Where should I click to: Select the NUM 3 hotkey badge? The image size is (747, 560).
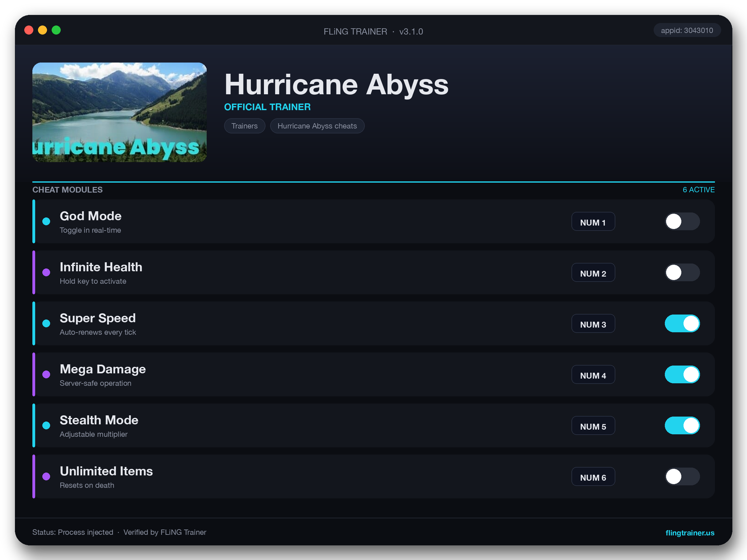(x=593, y=323)
